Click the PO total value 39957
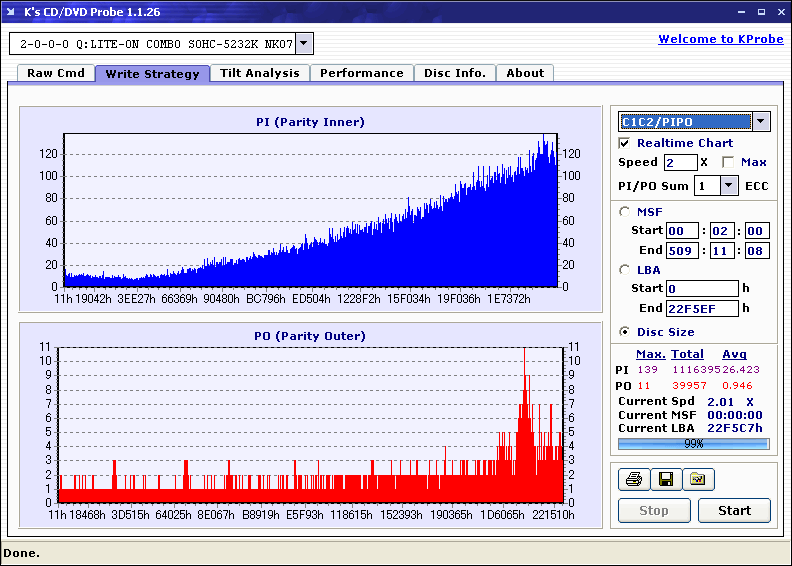The image size is (792, 566). (x=689, y=386)
